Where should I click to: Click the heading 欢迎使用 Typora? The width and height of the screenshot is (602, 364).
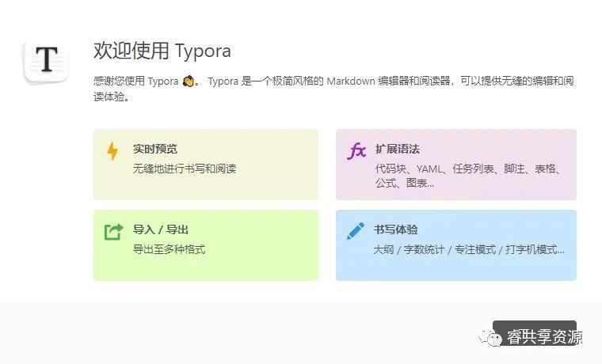point(162,51)
